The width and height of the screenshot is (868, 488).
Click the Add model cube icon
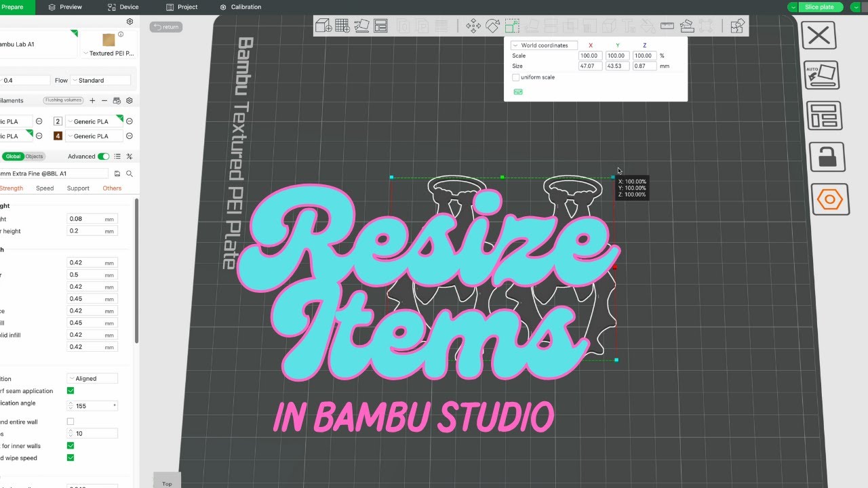[323, 26]
